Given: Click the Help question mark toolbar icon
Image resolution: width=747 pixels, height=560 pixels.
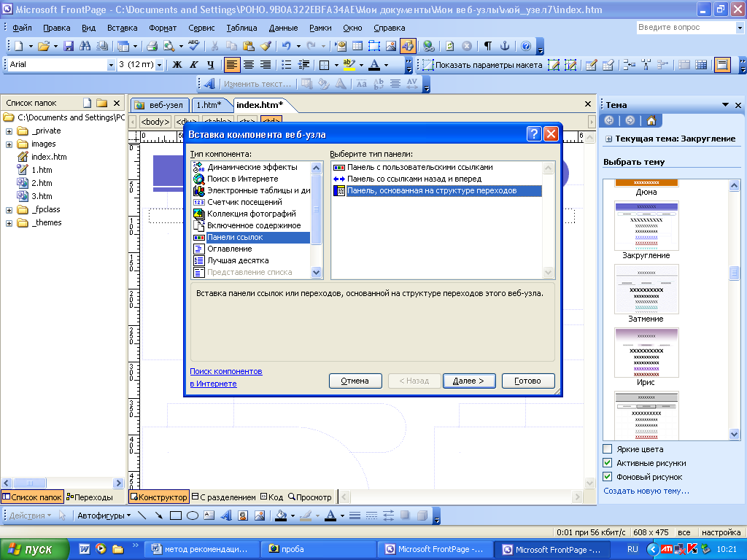Looking at the screenshot, I should pos(526,46).
